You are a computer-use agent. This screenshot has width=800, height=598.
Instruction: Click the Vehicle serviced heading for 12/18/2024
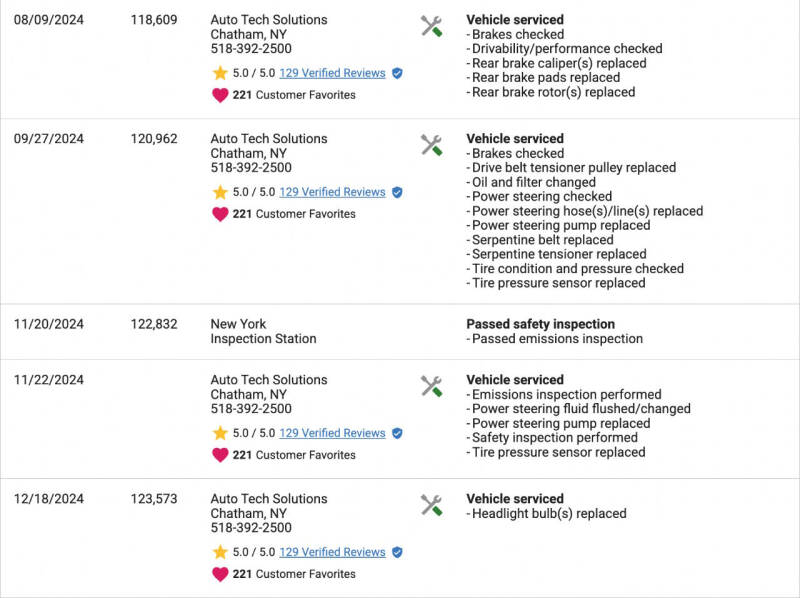513,497
